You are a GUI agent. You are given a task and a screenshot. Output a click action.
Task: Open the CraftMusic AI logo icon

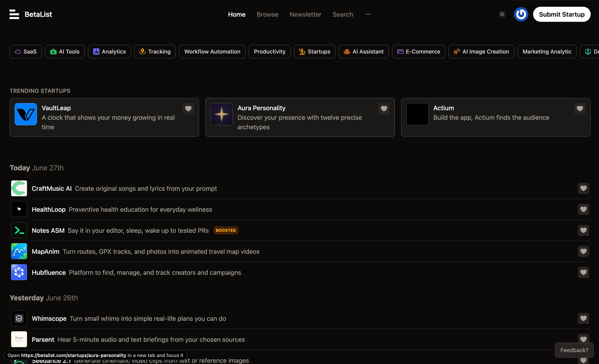[19, 188]
